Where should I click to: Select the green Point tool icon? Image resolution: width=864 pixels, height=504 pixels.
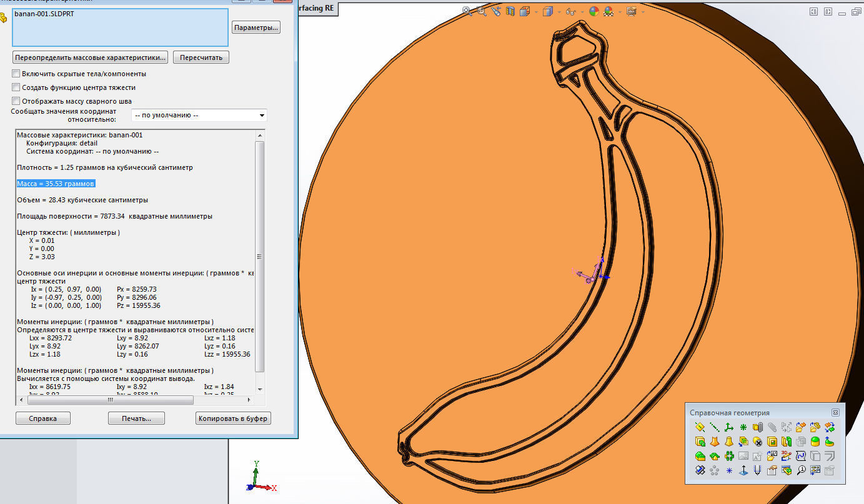pyautogui.click(x=743, y=427)
